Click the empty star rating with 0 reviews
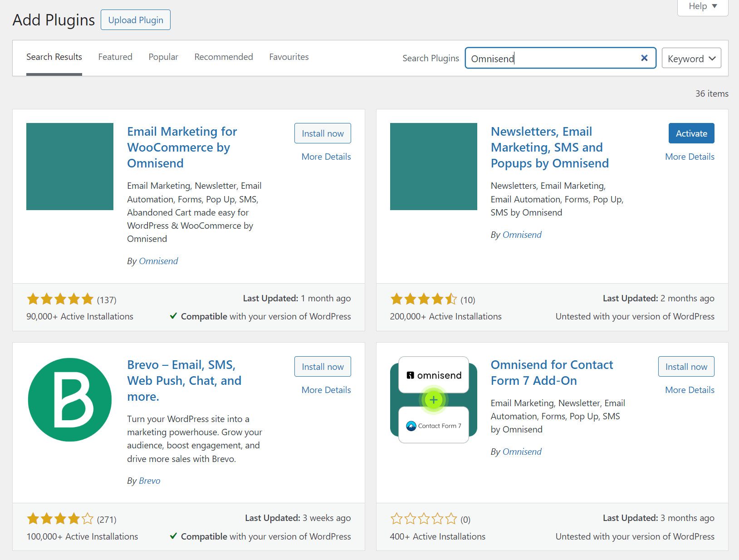The height and width of the screenshot is (560, 739). [x=424, y=519]
